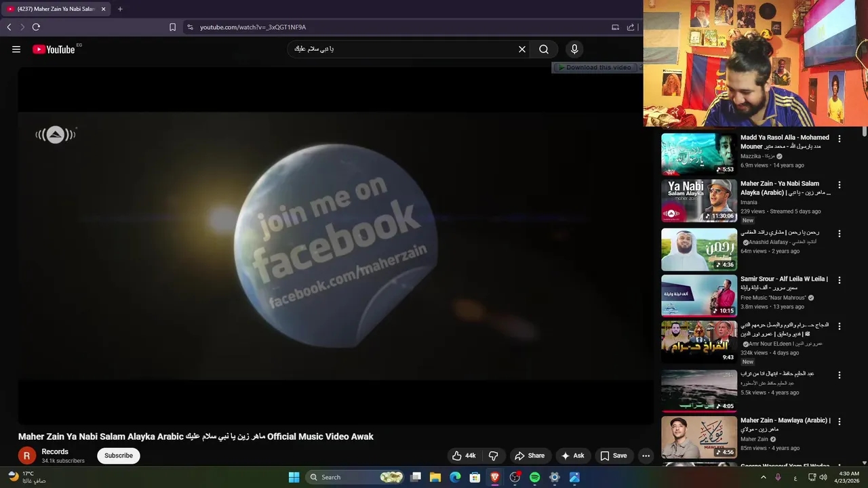Viewport: 868px width, 488px height.
Task: Open a new browser tab
Action: pos(120,9)
